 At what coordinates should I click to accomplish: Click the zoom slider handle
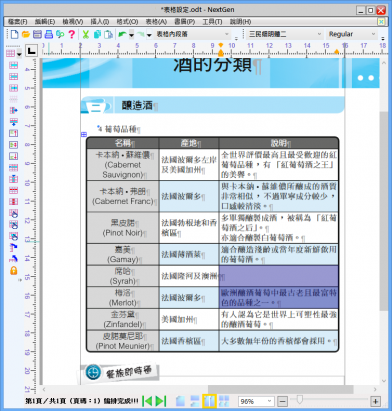point(299,399)
